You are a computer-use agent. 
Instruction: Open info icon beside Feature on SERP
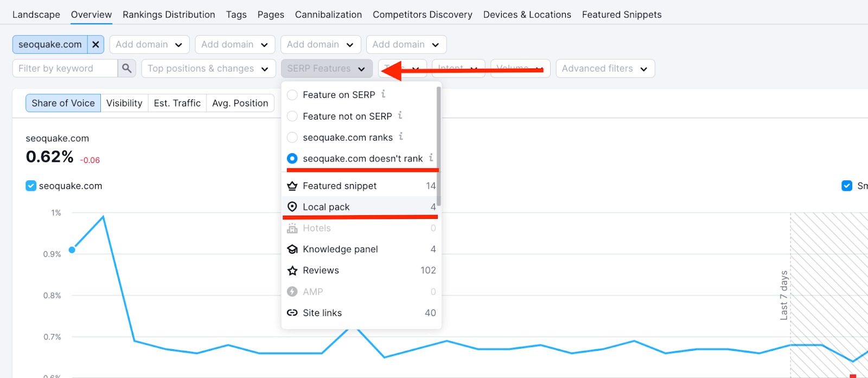click(383, 94)
